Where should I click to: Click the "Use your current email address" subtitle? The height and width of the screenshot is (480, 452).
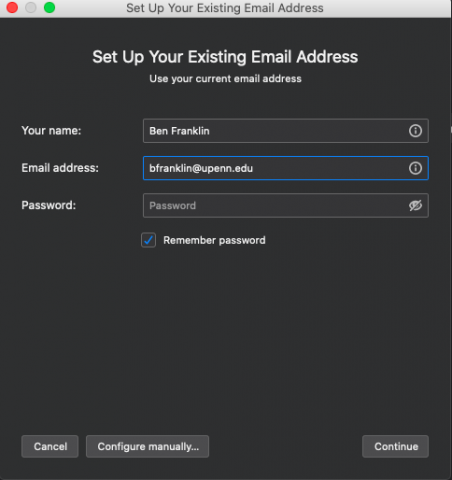tap(225, 79)
